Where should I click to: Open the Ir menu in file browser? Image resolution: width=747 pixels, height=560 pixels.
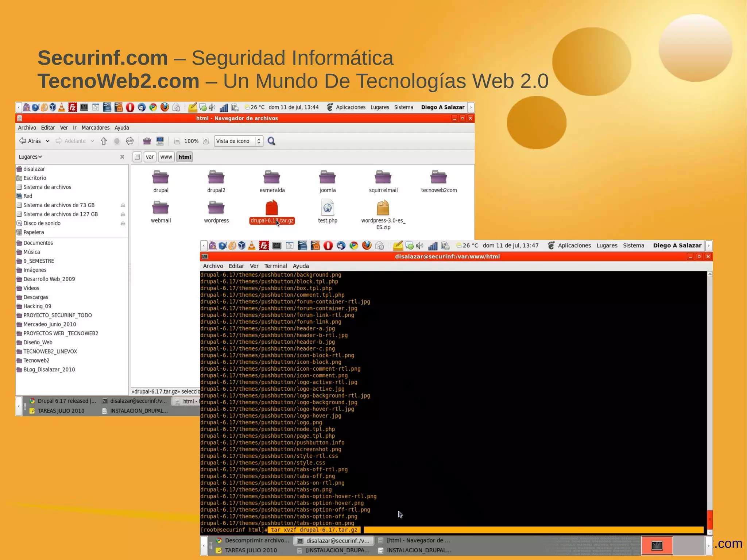point(75,128)
